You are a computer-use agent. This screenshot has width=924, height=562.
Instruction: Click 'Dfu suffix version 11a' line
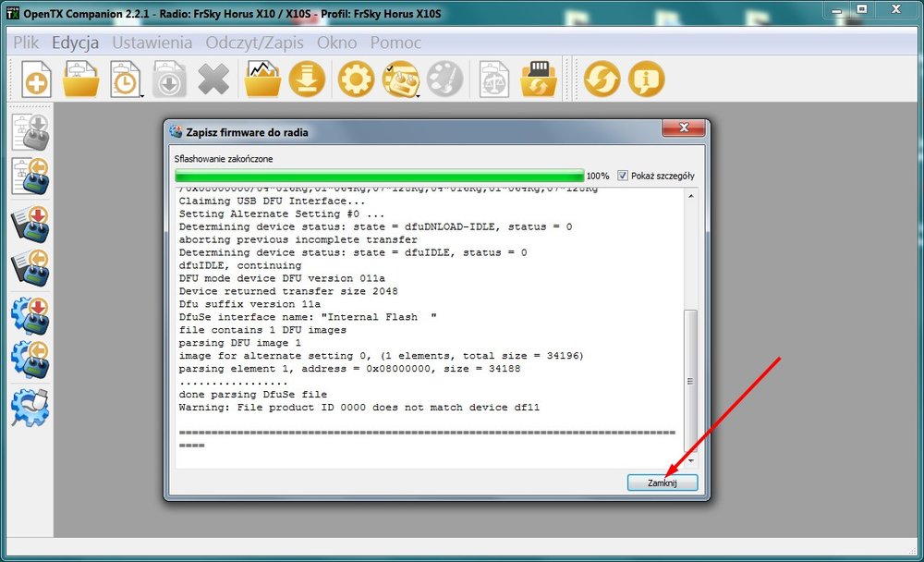pyautogui.click(x=249, y=304)
